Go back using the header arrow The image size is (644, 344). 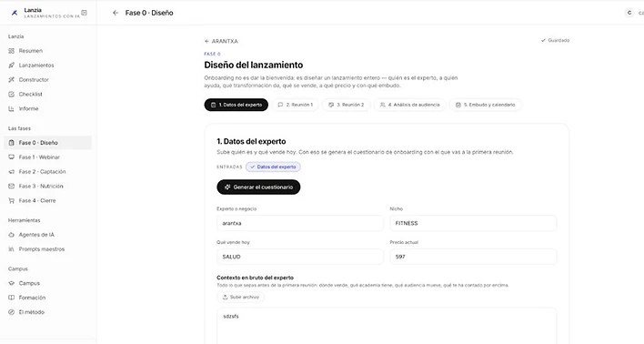pos(116,13)
